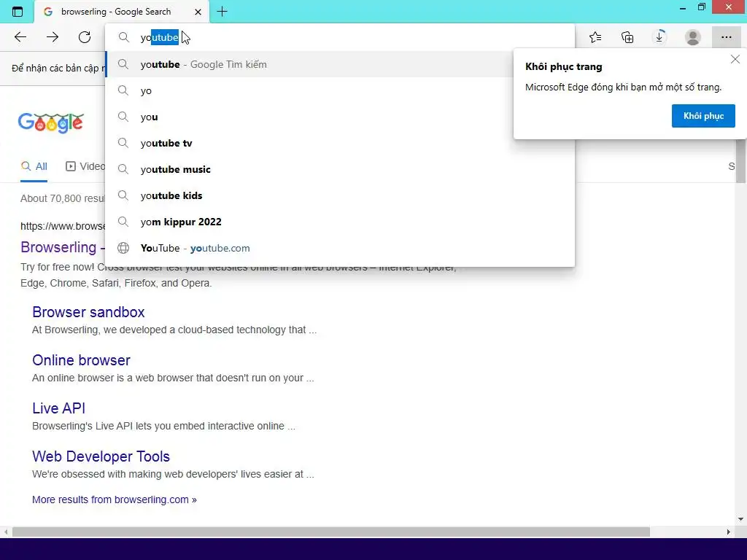Go back with the back arrow
Viewport: 747px width, 560px height.
point(20,37)
